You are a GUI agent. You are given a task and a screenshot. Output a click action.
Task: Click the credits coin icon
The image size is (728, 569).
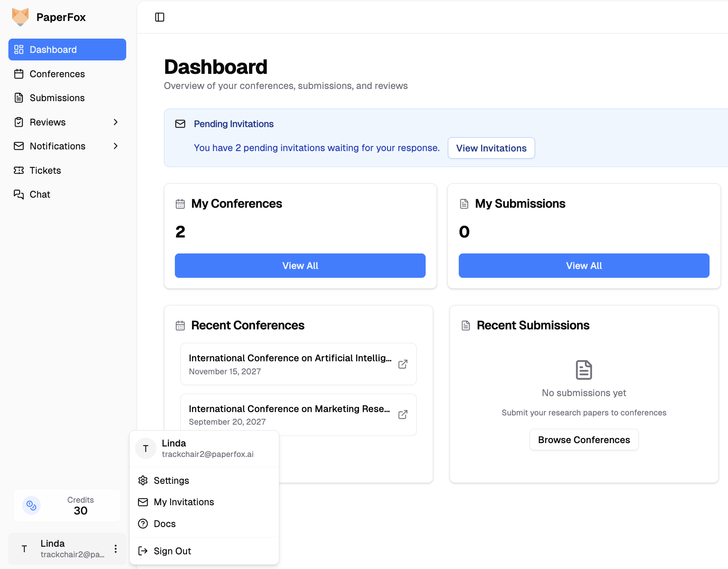pos(31,506)
